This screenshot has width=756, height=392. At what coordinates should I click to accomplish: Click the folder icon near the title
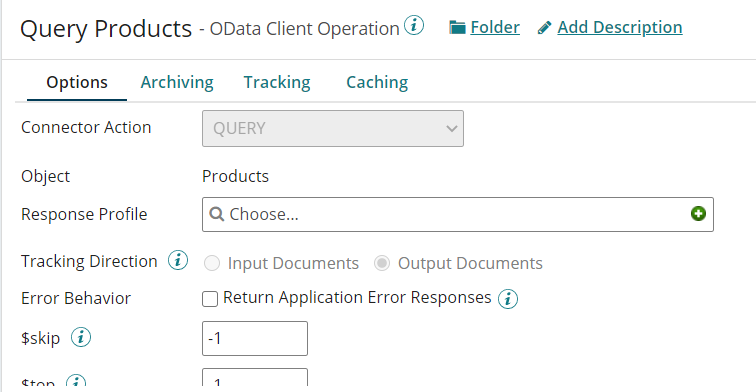[457, 27]
